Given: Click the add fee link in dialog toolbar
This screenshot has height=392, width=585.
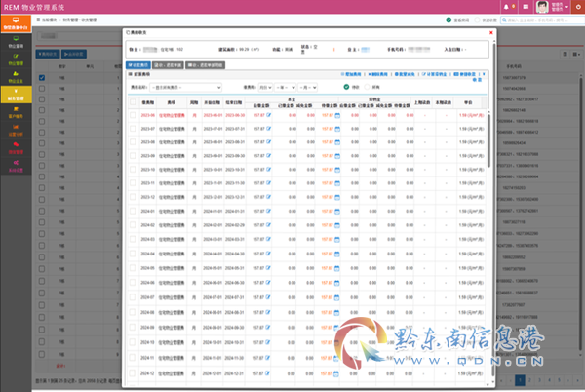Looking at the screenshot, I should click(351, 74).
